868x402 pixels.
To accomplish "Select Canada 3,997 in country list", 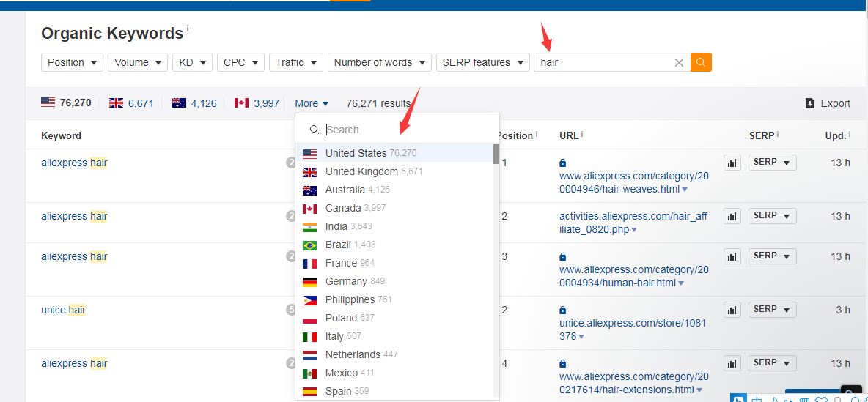I will [394, 208].
